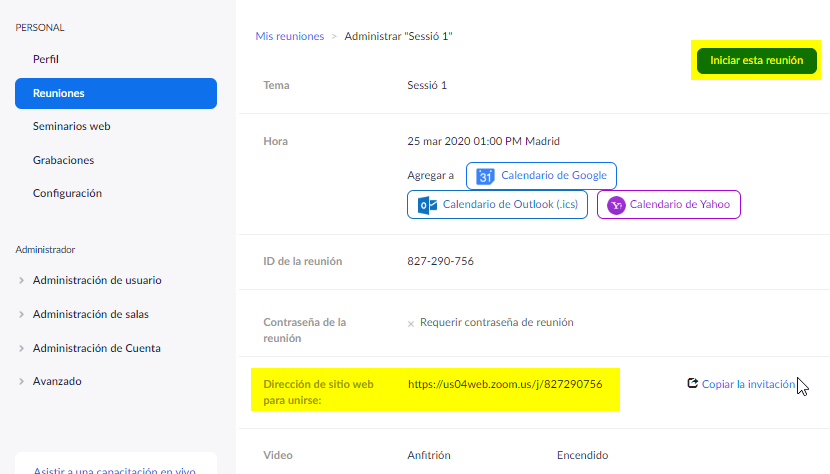Click the Yahoo calendar icon

coord(617,205)
